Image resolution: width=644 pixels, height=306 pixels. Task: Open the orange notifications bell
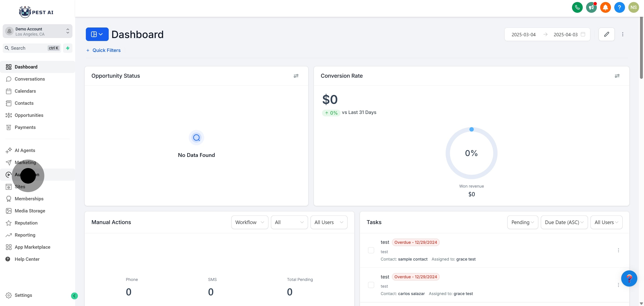tap(605, 8)
